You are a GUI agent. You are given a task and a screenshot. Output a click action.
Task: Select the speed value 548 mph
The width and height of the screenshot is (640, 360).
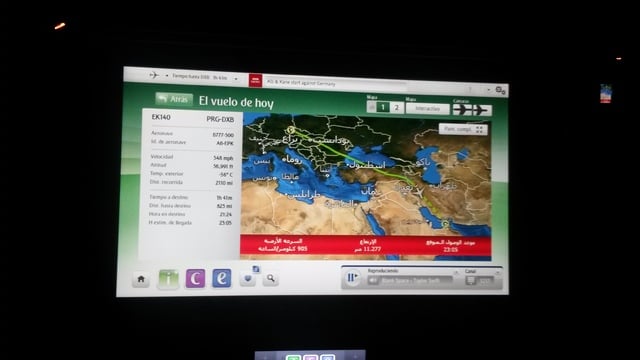(223, 158)
